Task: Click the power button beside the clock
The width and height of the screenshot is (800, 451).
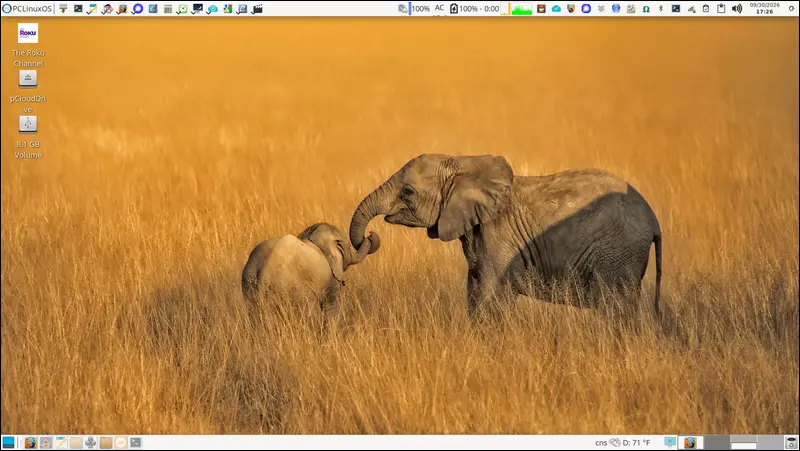Action: tap(791, 9)
